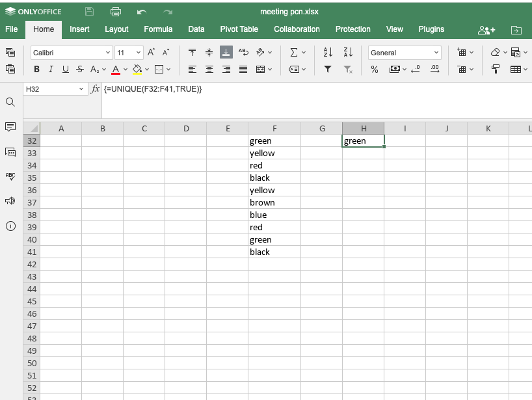The height and width of the screenshot is (400, 532).
Task: Select the AutoSum function icon
Action: (293, 52)
